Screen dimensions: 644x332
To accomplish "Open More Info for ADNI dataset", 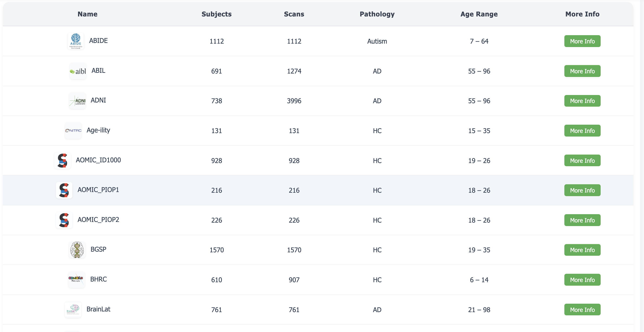I will pos(582,101).
